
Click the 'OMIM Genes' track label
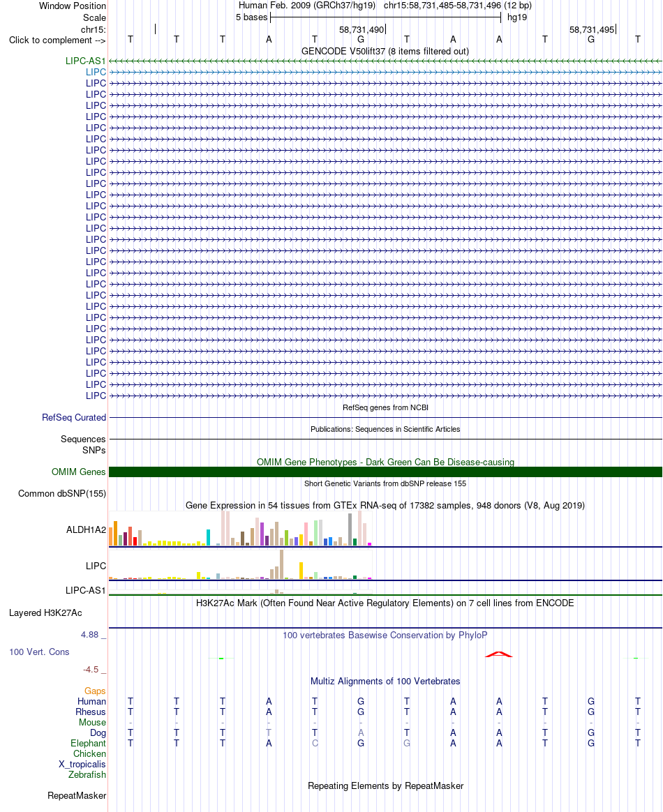pyautogui.click(x=79, y=472)
